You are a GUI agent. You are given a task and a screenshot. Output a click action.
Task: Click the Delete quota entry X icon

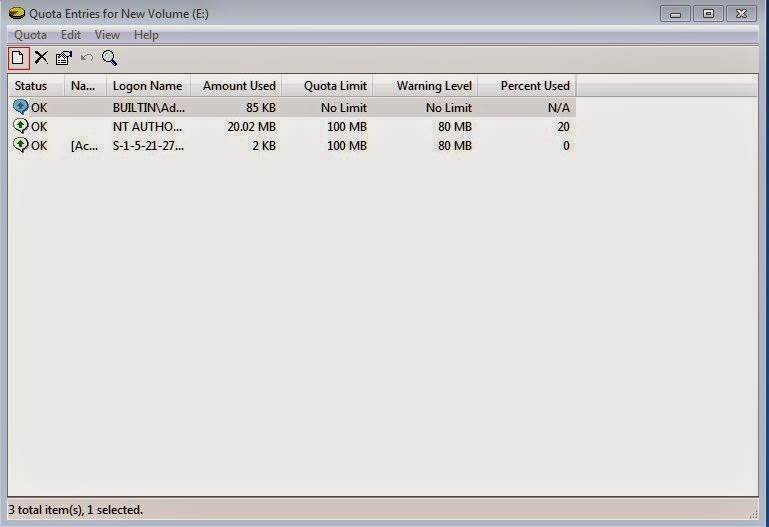[x=41, y=58]
